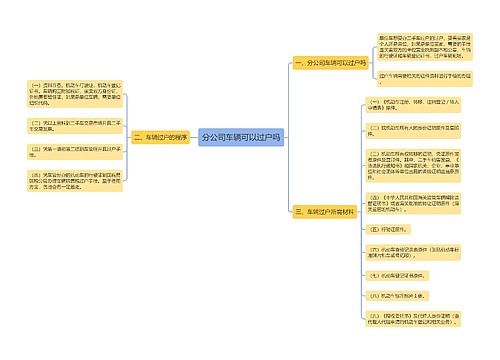The width and height of the screenshot is (500, 360).
Task: Click material (二) 所有人身份证明 node
Action: click(x=413, y=131)
